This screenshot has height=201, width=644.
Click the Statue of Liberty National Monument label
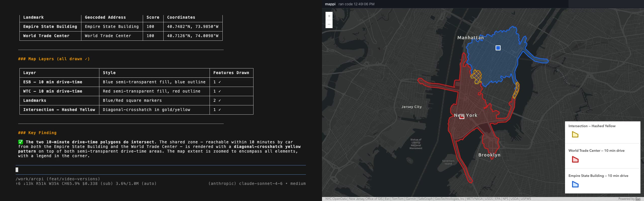point(416,144)
